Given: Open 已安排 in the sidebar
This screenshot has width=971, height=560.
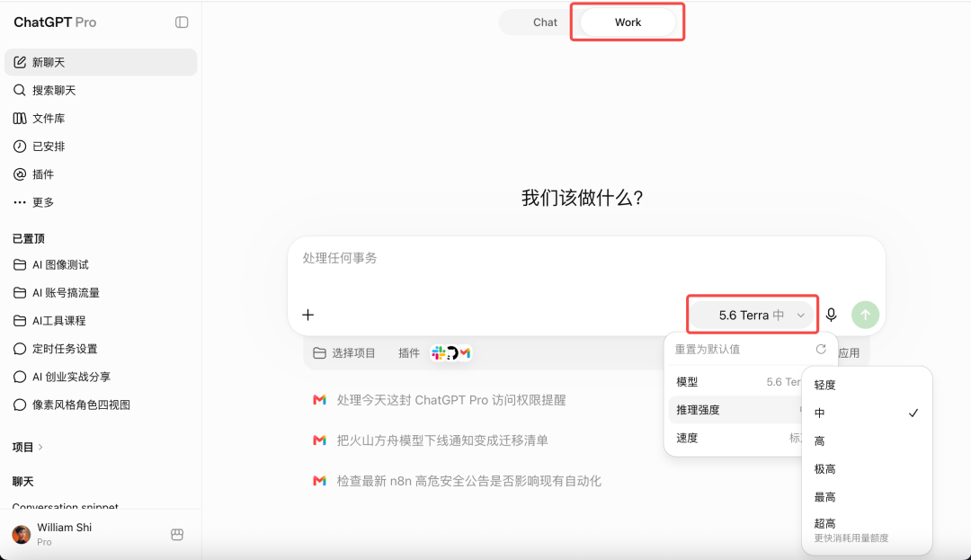Looking at the screenshot, I should click(x=101, y=146).
